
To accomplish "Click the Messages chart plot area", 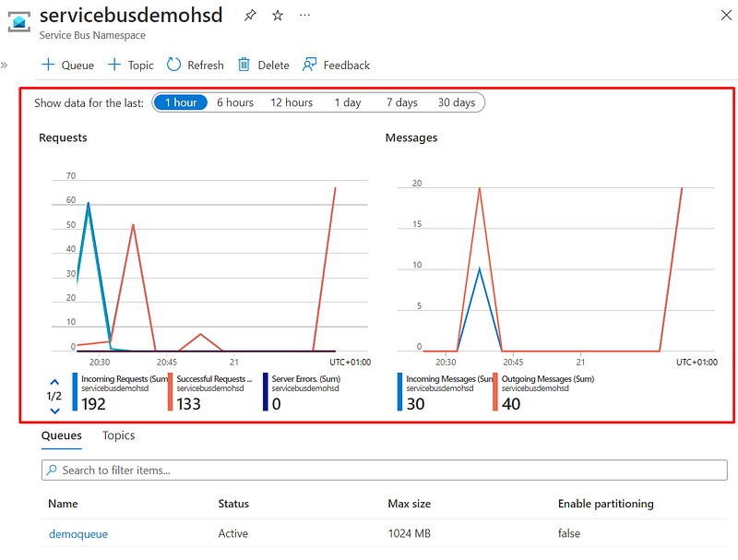I will [556, 268].
